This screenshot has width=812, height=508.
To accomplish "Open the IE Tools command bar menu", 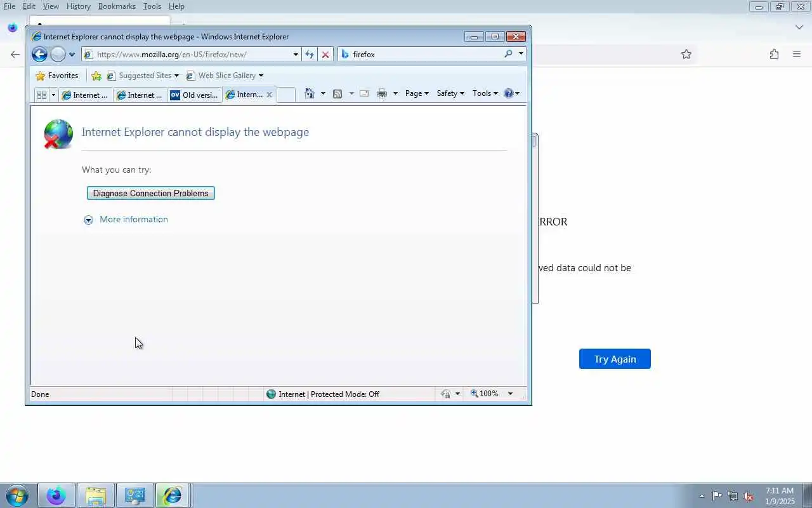I will [485, 93].
